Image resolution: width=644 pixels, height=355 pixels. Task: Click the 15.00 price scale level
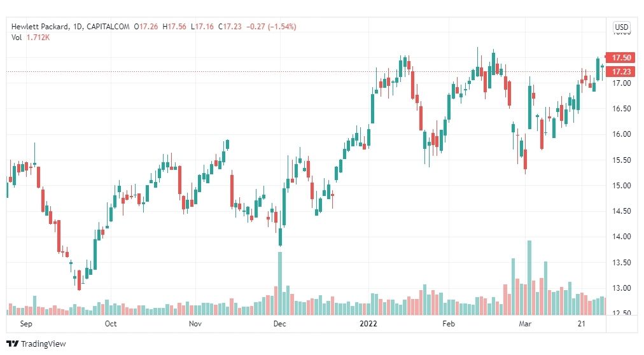[x=622, y=186]
